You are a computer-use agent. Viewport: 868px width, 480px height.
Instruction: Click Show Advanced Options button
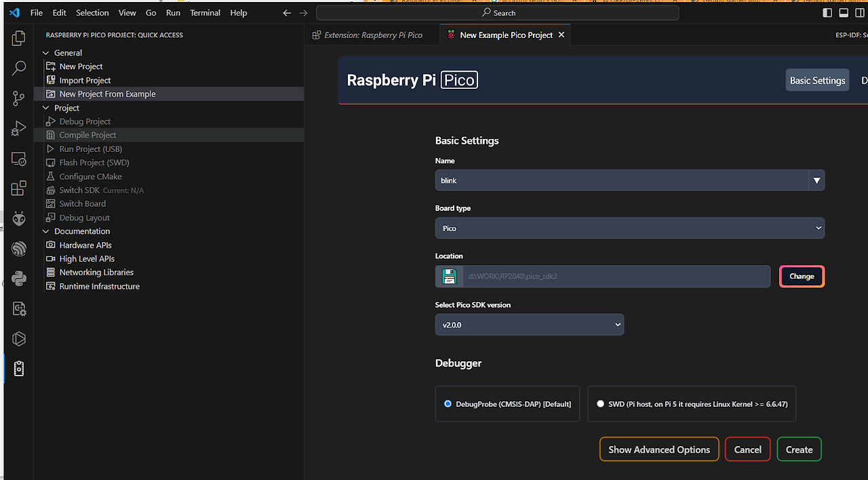click(x=659, y=449)
